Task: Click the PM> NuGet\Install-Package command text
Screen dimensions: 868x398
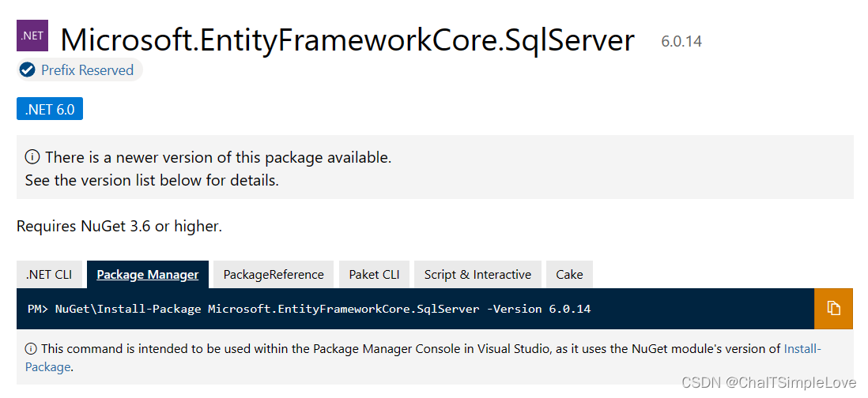Action: pos(309,309)
